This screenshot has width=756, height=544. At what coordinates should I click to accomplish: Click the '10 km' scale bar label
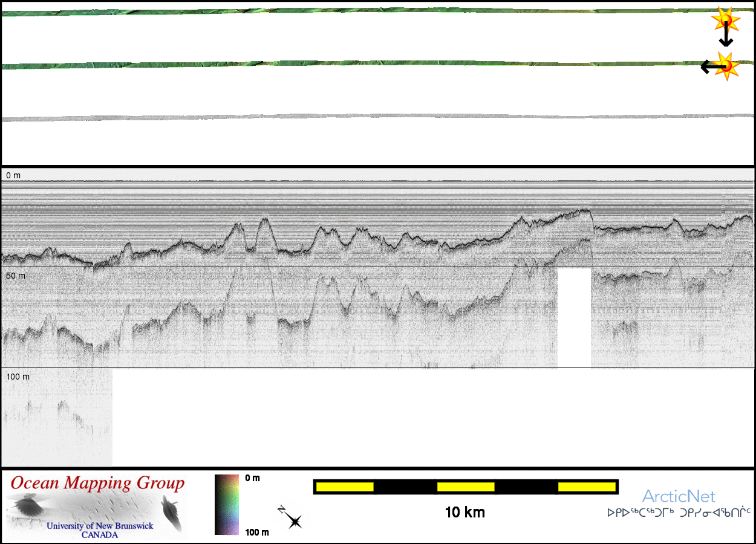click(464, 513)
